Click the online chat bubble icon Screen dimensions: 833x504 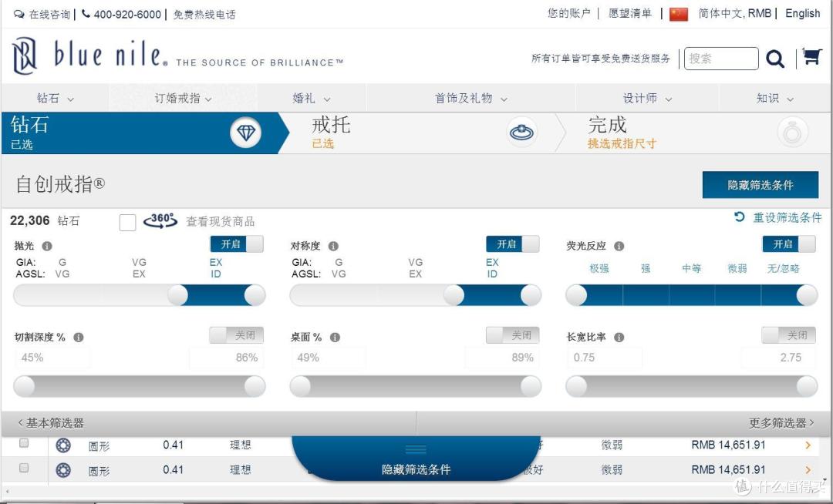pos(19,15)
